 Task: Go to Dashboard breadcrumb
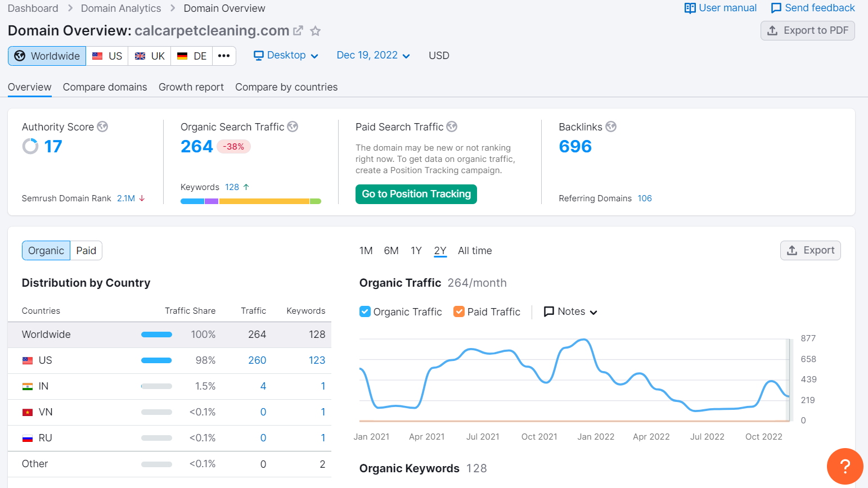tap(33, 8)
